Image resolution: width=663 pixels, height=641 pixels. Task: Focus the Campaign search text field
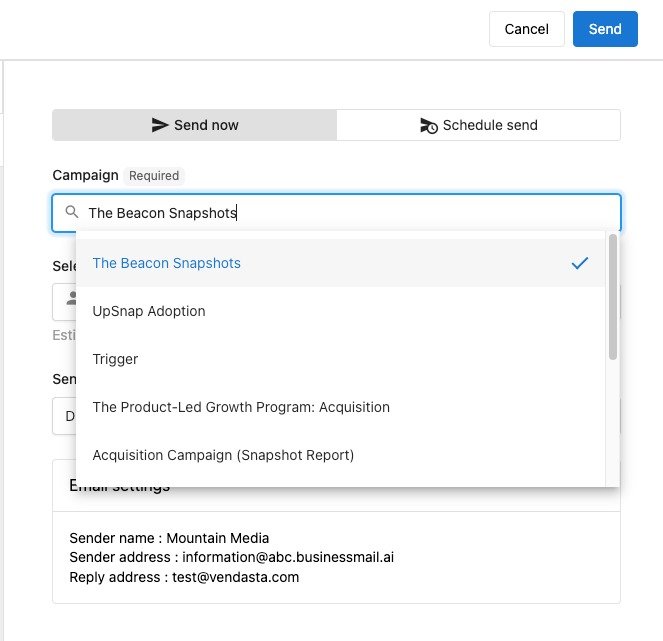coord(350,212)
